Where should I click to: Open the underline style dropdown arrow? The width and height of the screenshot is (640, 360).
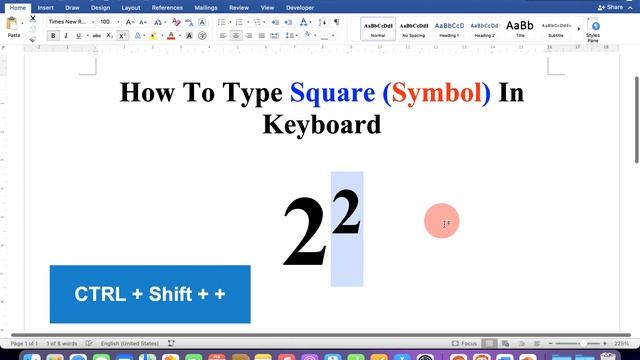87,36
